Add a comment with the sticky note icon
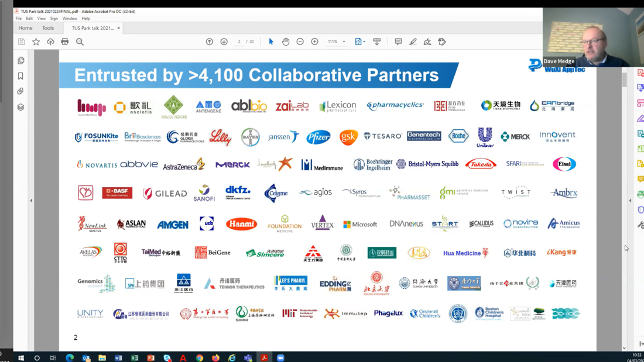Viewport: 644px width, 362px height. (398, 42)
